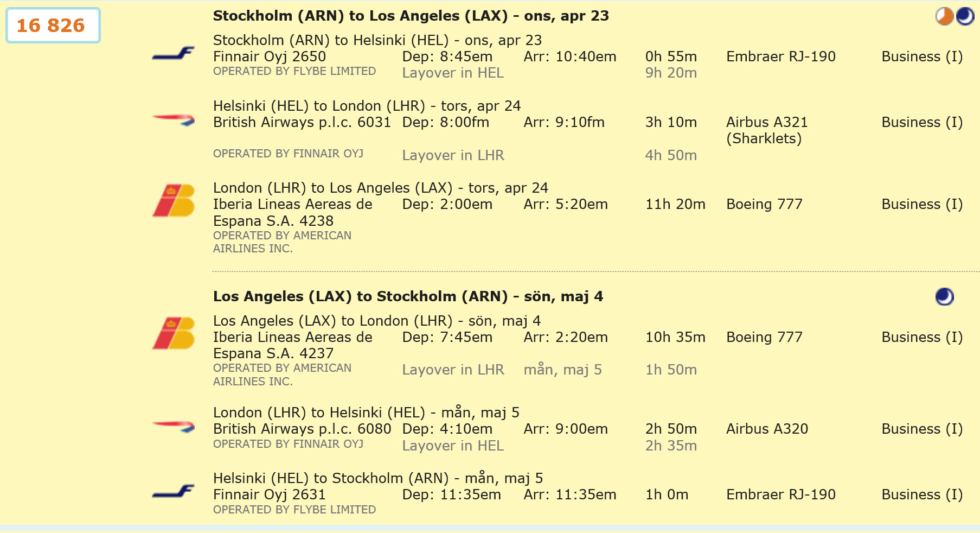Image resolution: width=980 pixels, height=533 pixels.
Task: Click the Embraer RJ-190 aircraft on flight 2650
Action: click(x=780, y=57)
